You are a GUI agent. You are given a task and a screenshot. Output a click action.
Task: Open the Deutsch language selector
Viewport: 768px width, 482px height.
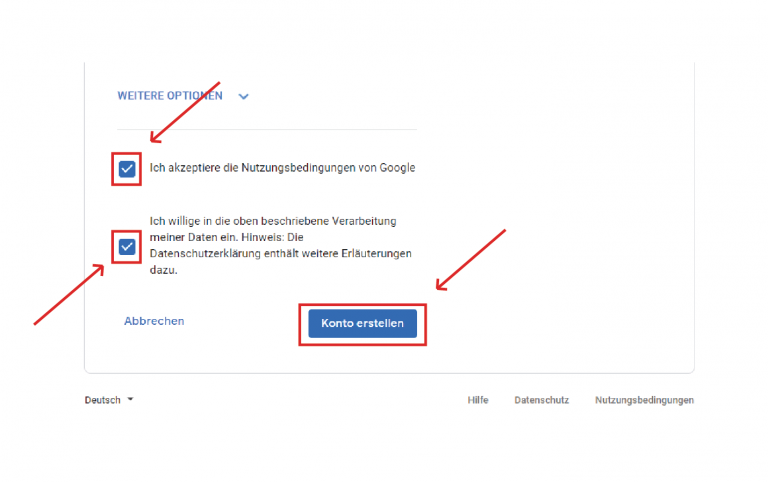coord(102,400)
